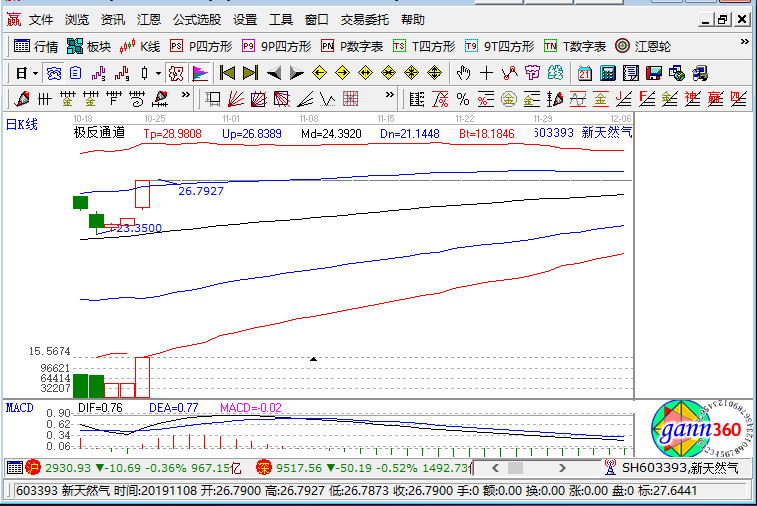
Task: Open the P四方形 view button
Action: coord(202,46)
